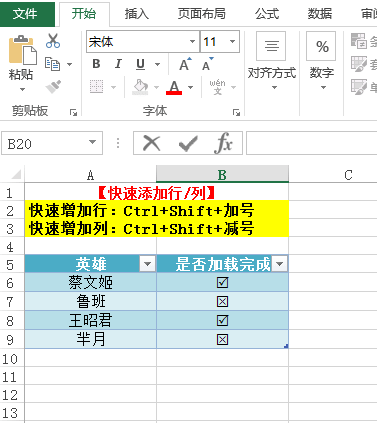Increase font size with large A icon
377x423 pixels.
coord(185,64)
